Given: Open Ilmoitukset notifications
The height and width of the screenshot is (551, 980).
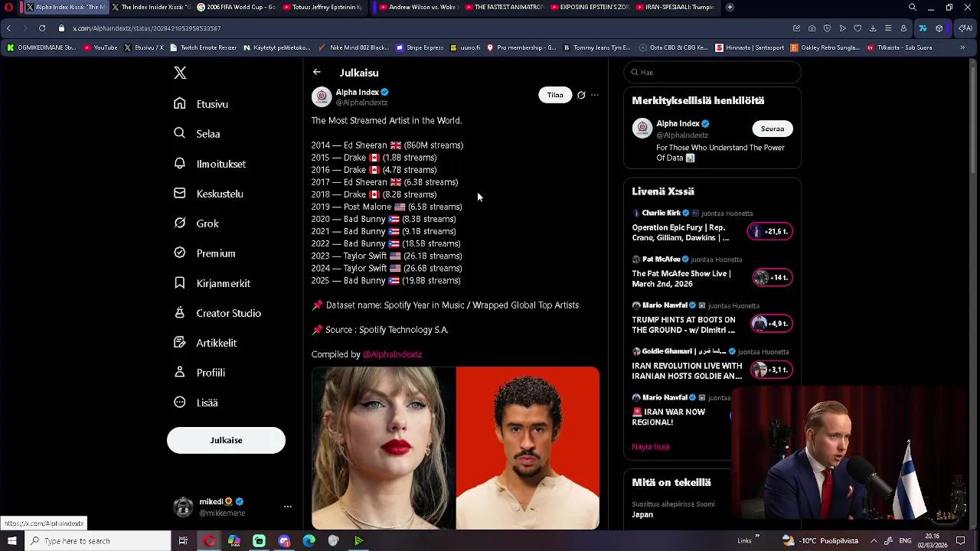Looking at the screenshot, I should pos(210,164).
